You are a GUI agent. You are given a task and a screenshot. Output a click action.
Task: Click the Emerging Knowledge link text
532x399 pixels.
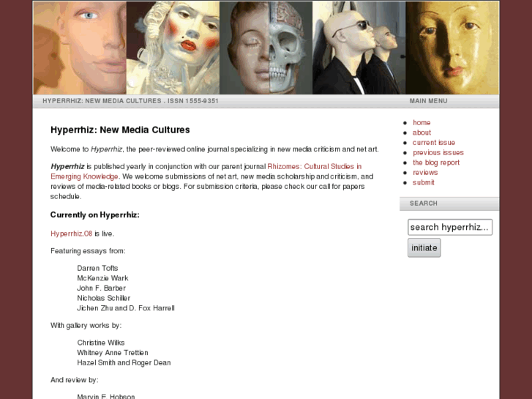point(84,176)
